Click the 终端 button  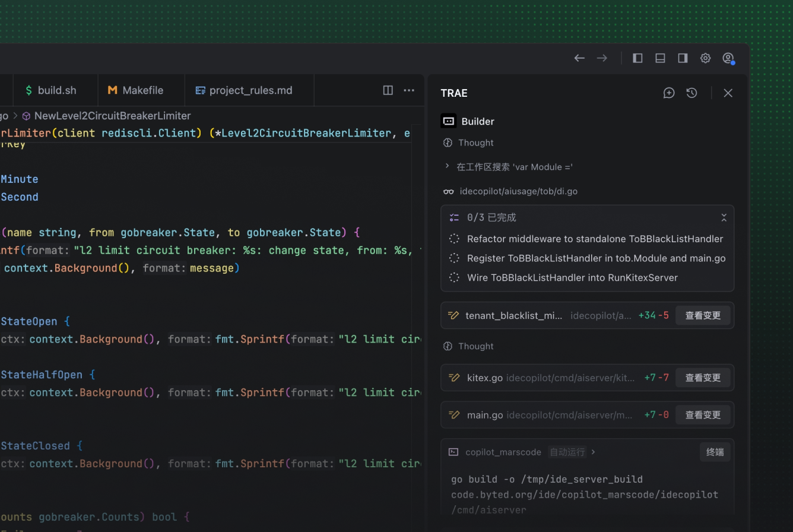pyautogui.click(x=715, y=452)
